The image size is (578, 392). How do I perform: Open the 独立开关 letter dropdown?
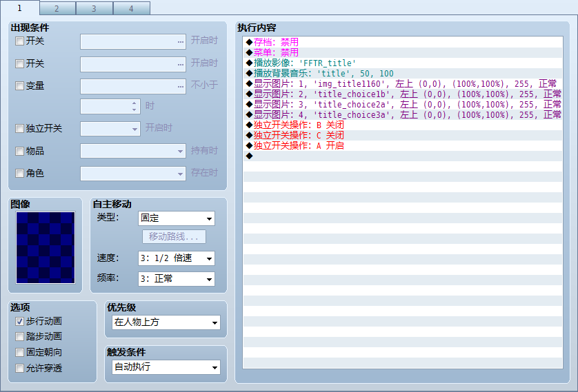(110, 129)
